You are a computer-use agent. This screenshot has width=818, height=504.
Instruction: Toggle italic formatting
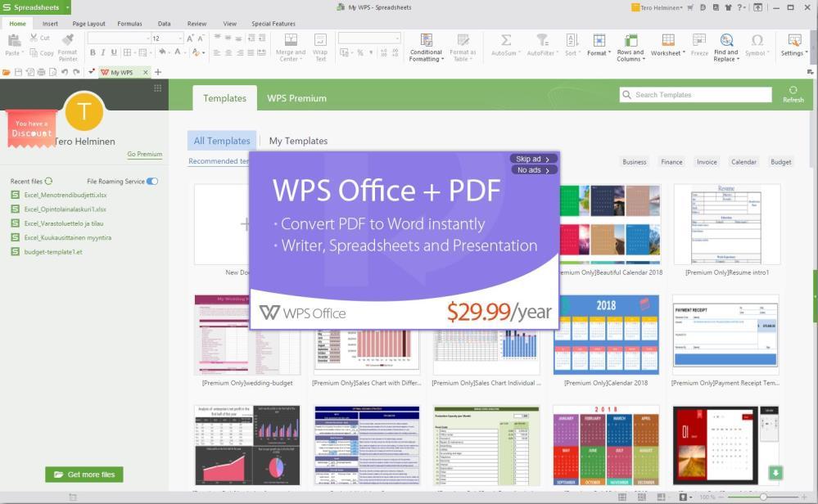[x=103, y=52]
